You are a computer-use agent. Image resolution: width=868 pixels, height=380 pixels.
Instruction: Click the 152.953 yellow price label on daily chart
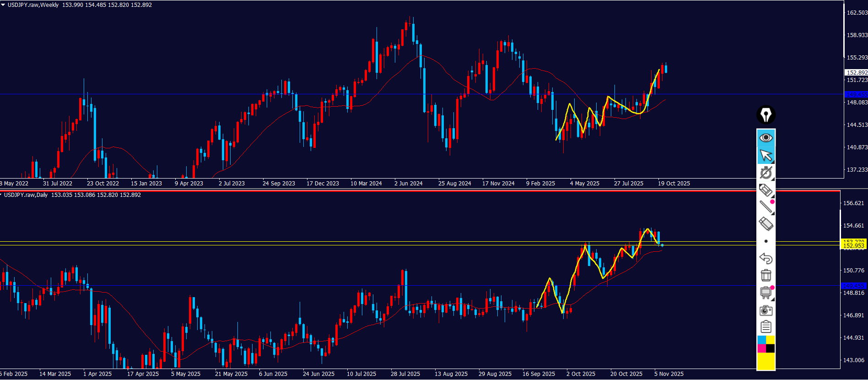(x=853, y=246)
